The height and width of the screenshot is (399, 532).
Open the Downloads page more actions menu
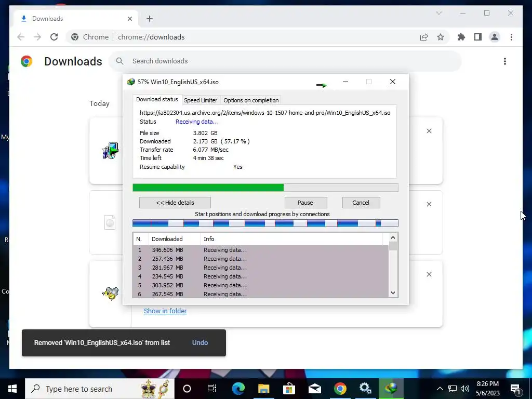coord(505,61)
